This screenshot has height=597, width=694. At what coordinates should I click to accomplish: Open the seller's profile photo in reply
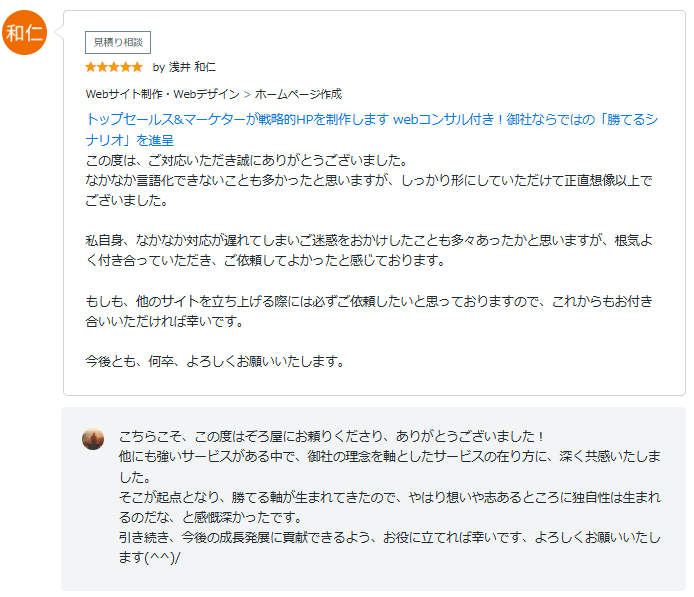tap(93, 438)
